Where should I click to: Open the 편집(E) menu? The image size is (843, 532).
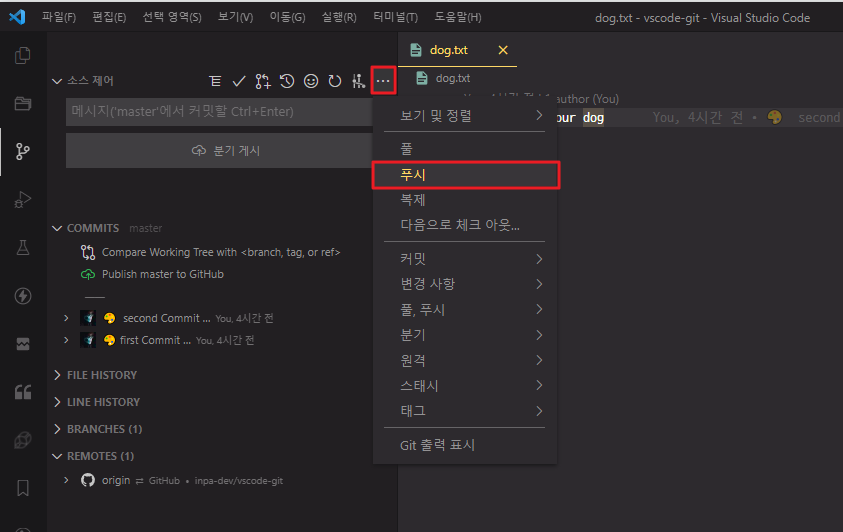click(x=109, y=17)
